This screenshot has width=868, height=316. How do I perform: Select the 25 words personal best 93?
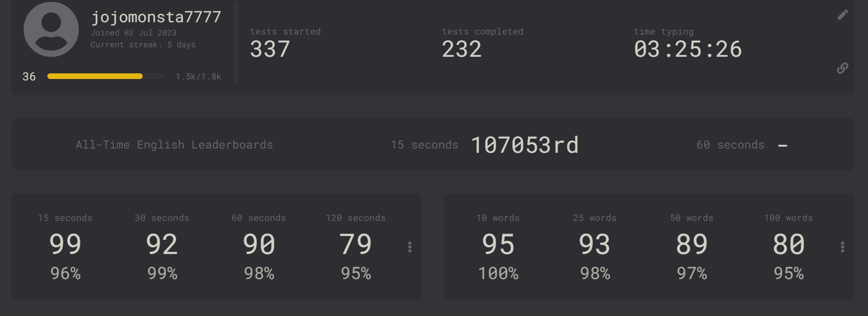coord(595,244)
